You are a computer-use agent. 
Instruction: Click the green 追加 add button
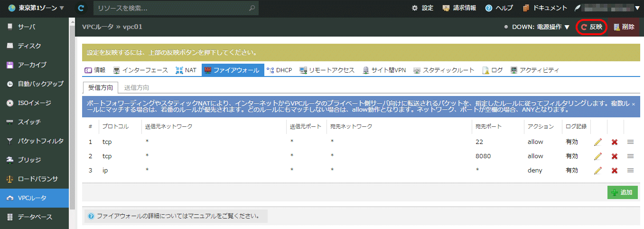coord(622,192)
